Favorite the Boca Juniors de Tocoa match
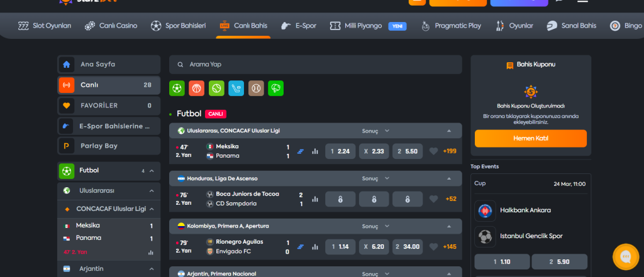 (x=433, y=199)
